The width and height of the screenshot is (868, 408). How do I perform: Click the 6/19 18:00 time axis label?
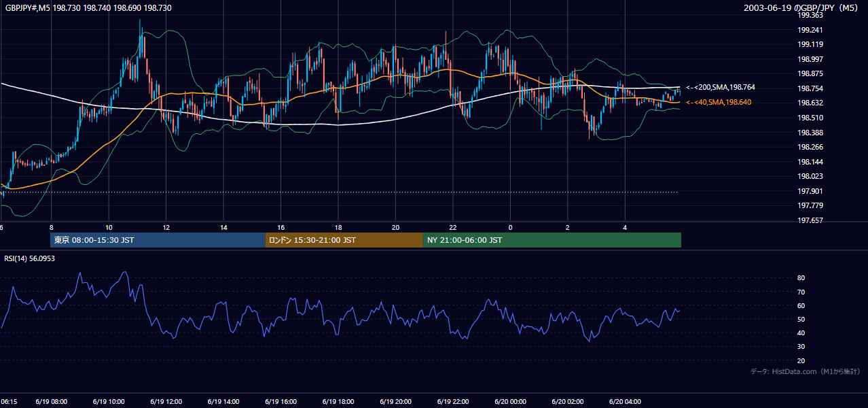point(338,402)
